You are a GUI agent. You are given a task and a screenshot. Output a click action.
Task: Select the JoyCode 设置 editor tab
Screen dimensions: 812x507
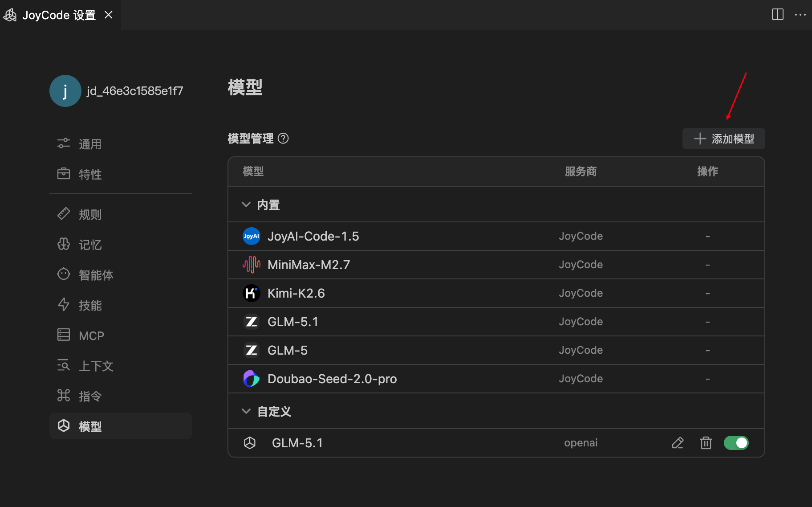60,15
